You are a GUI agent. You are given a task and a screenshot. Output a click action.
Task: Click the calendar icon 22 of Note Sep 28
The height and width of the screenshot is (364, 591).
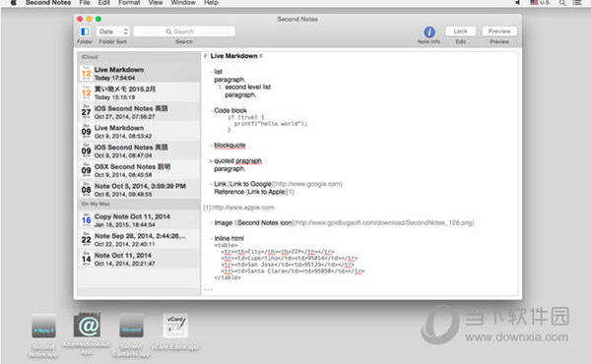coord(87,239)
